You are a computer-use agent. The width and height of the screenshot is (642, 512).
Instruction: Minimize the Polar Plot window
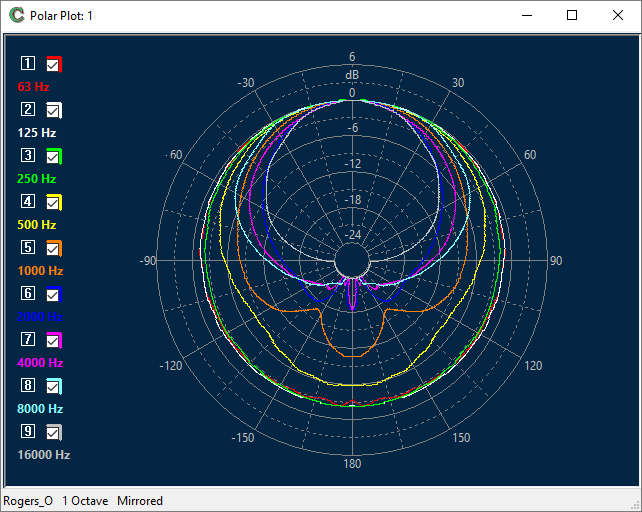(x=526, y=15)
